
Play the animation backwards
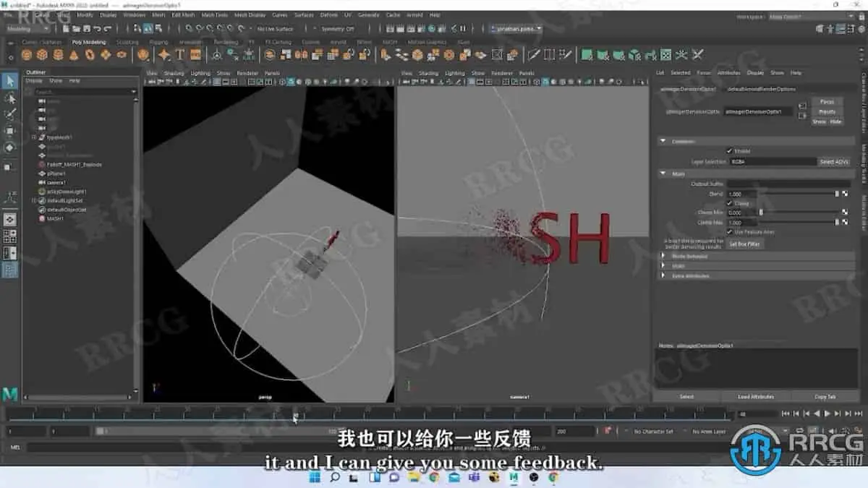817,414
